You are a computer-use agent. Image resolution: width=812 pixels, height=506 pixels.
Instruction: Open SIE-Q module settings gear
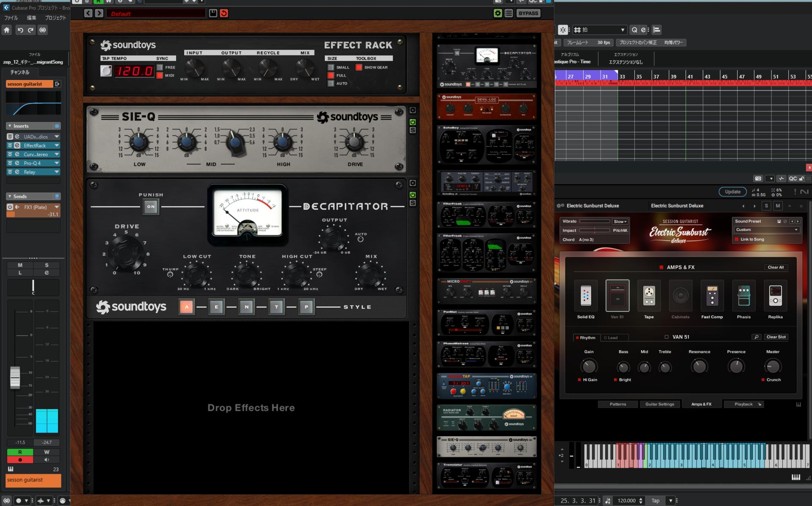pos(413,110)
